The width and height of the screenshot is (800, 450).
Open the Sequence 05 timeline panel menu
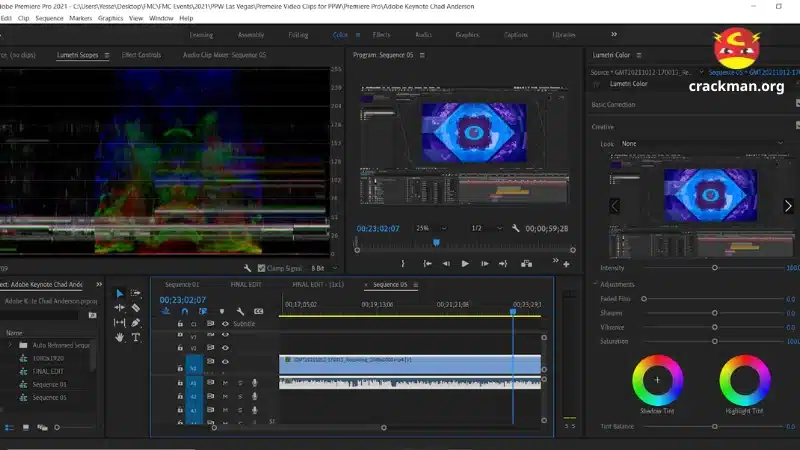pyautogui.click(x=415, y=285)
